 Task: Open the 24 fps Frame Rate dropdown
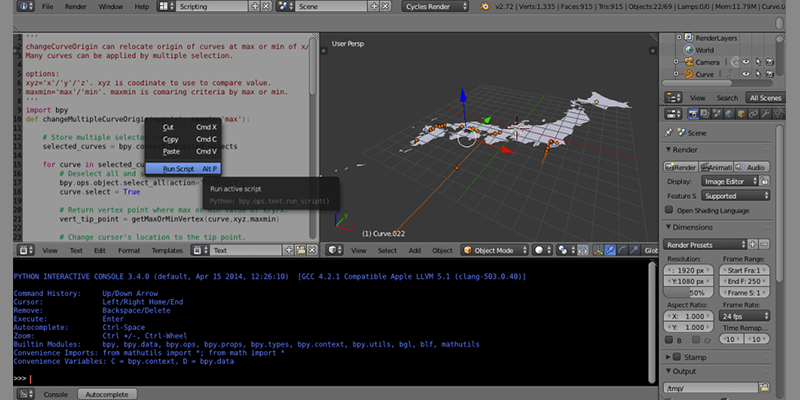(744, 316)
